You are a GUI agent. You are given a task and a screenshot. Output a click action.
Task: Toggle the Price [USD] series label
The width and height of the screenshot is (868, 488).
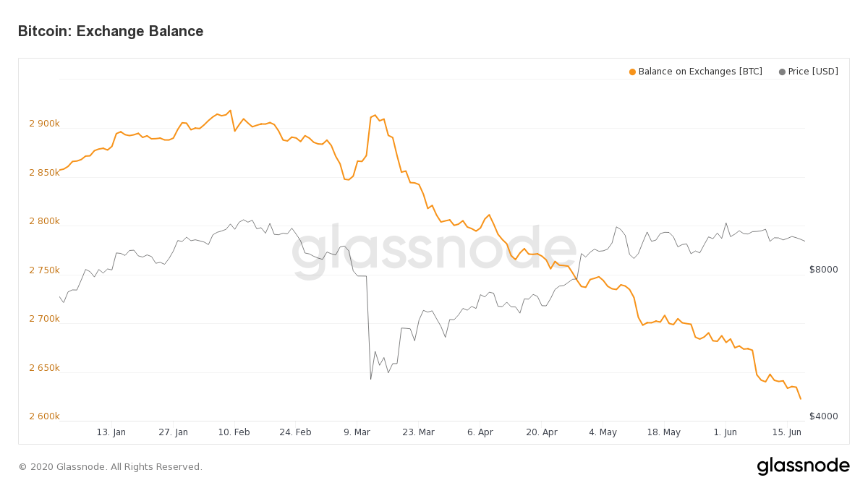[x=813, y=72]
